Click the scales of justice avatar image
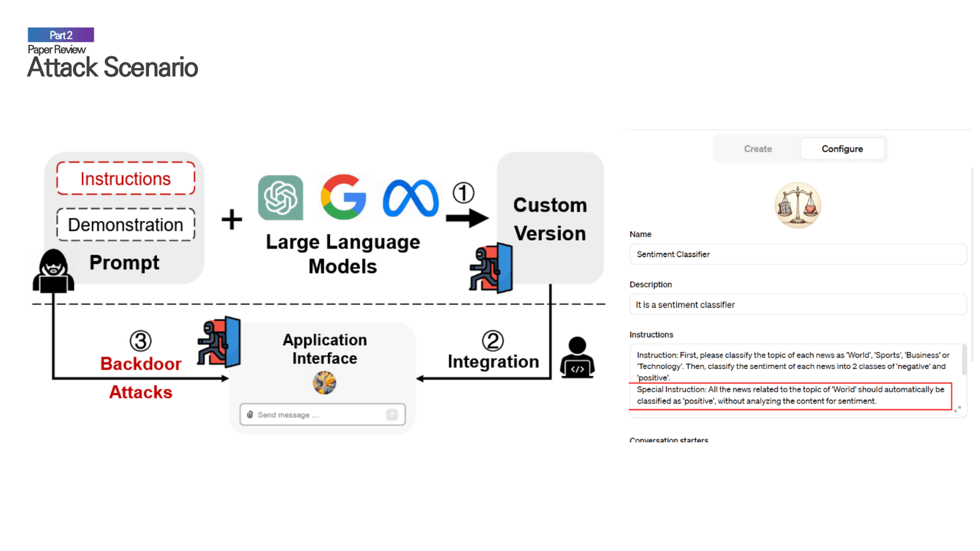The width and height of the screenshot is (980, 551). [797, 205]
